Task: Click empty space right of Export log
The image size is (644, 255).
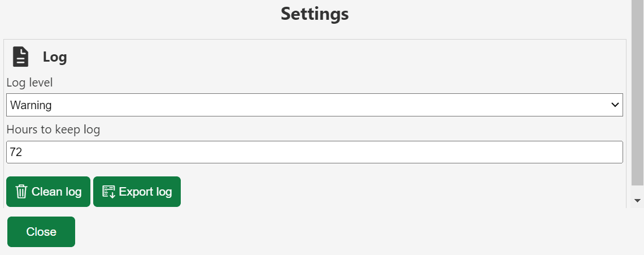Action: [x=395, y=192]
